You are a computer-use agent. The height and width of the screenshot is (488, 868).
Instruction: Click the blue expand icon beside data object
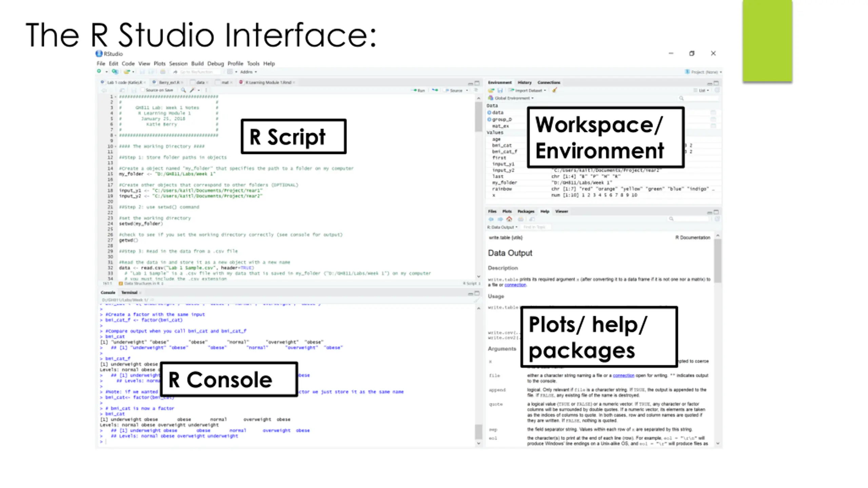tap(489, 113)
